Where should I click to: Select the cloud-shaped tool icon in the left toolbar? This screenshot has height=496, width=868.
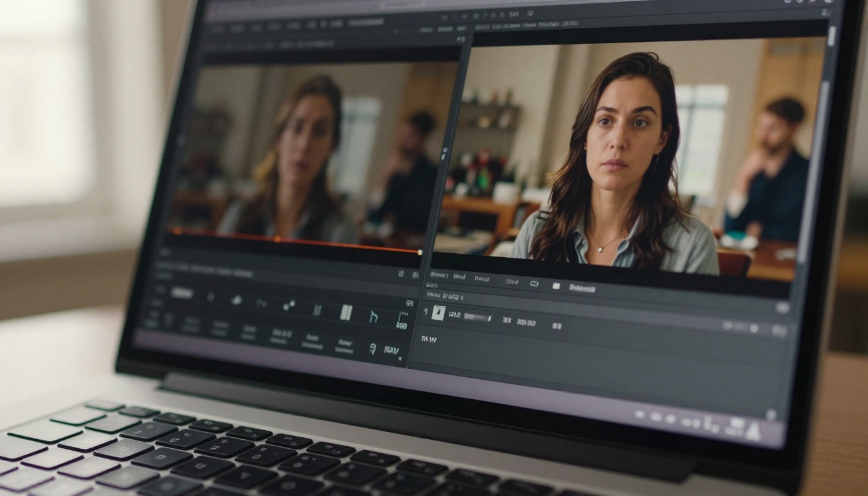237,300
